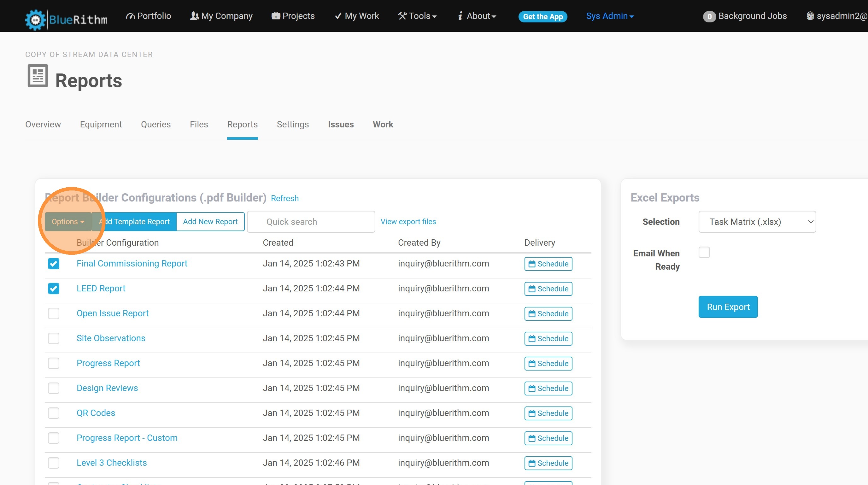Enable the Email When Ready checkbox

(x=704, y=252)
